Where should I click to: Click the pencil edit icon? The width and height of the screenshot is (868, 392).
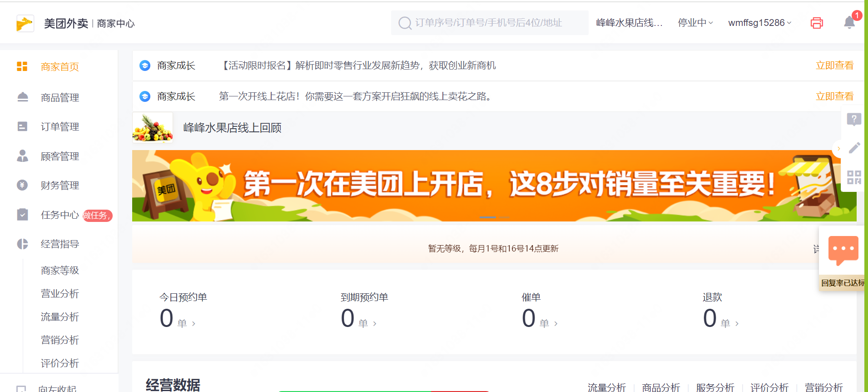[x=854, y=148]
